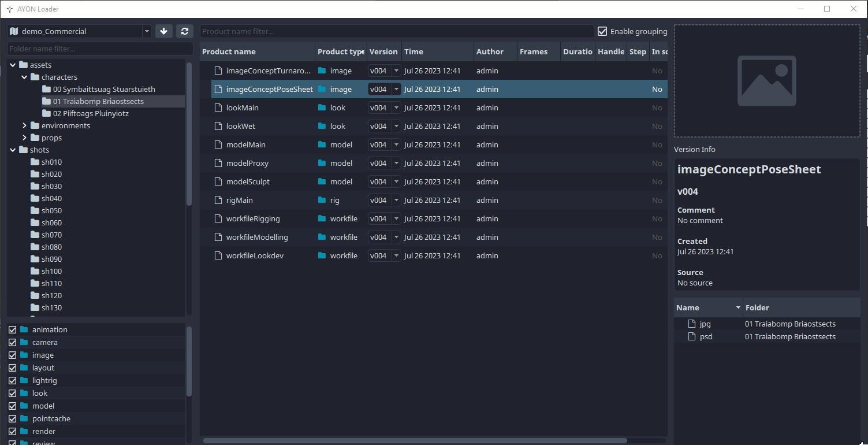868x445 pixels.
Task: Click the folder icon for sh050 shot
Action: tap(35, 210)
